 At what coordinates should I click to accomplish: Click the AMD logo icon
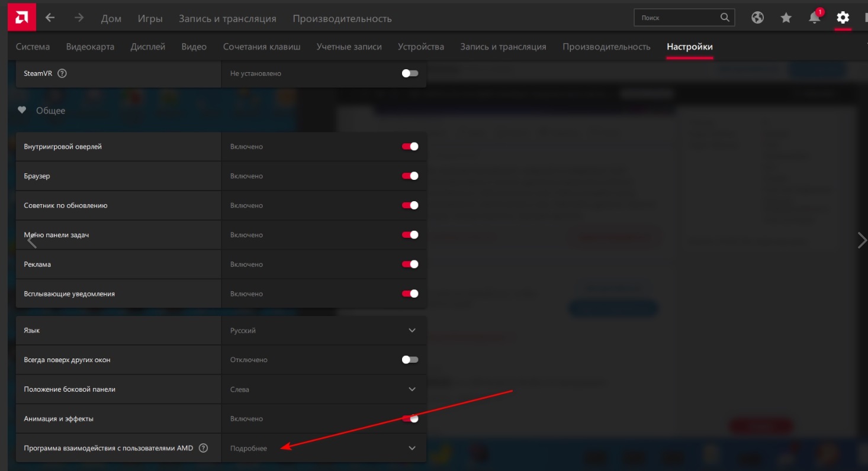click(21, 18)
